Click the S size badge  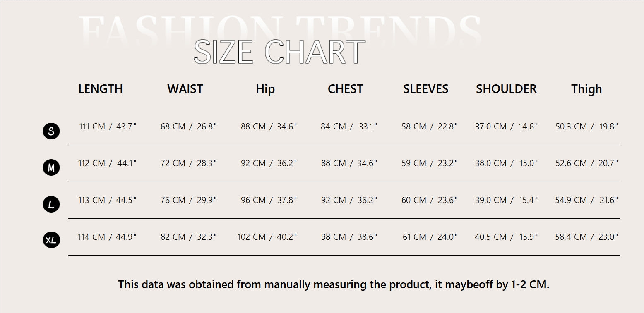click(x=51, y=131)
